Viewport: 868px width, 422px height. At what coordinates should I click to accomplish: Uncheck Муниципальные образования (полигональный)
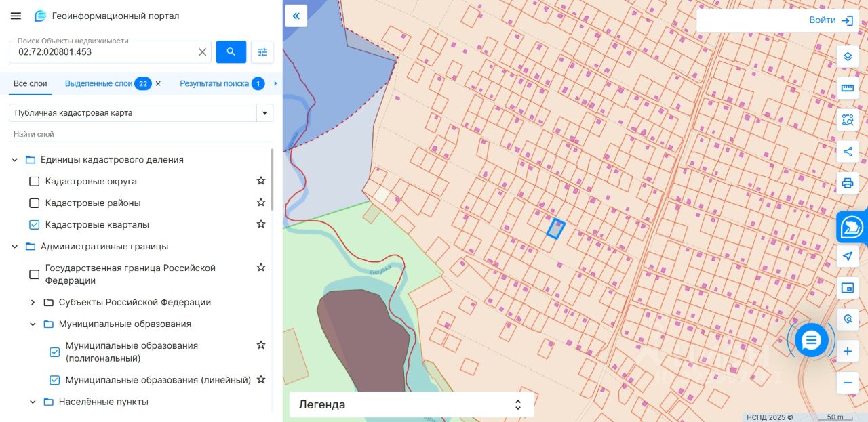tap(55, 352)
